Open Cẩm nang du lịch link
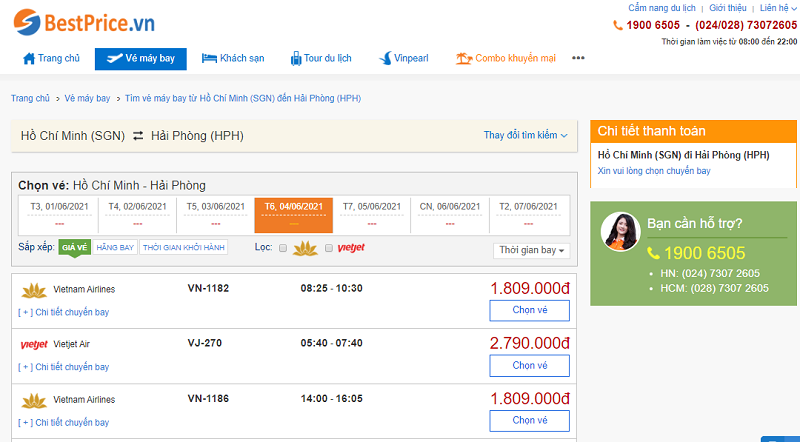 tap(662, 8)
